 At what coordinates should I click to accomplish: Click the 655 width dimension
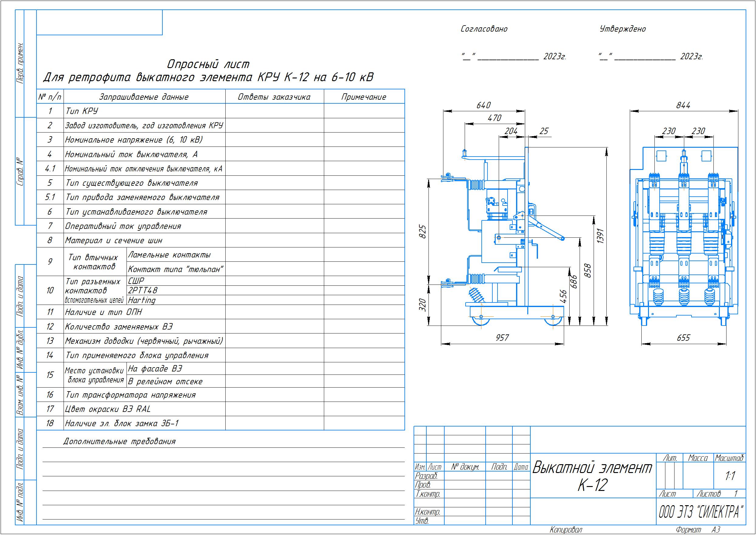[x=684, y=338]
